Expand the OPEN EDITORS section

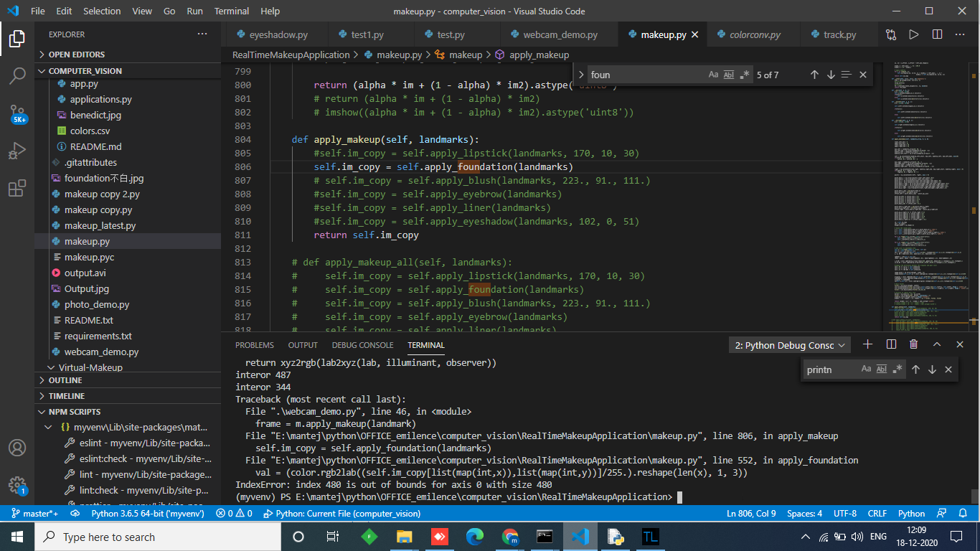[x=128, y=55]
